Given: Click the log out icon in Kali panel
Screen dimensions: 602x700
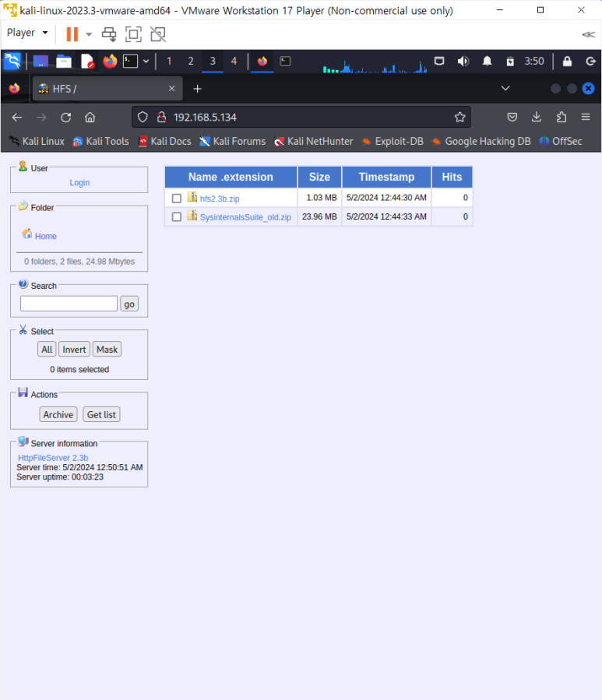Looking at the screenshot, I should pyautogui.click(x=591, y=62).
